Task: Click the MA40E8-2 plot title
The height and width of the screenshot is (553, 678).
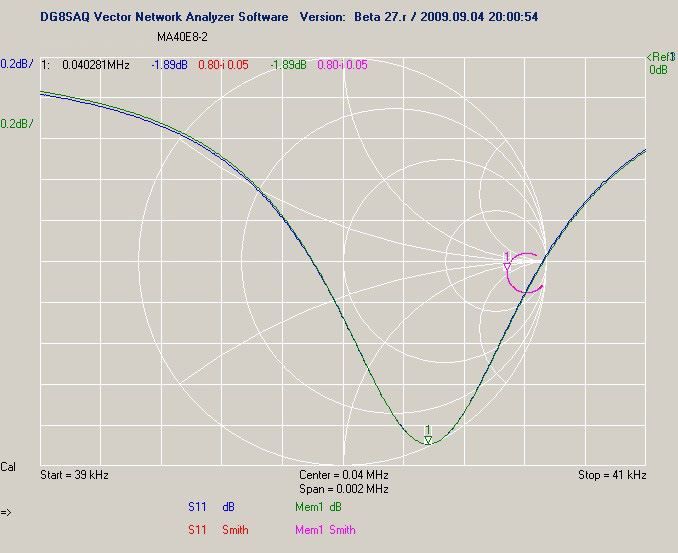Action: [182, 37]
